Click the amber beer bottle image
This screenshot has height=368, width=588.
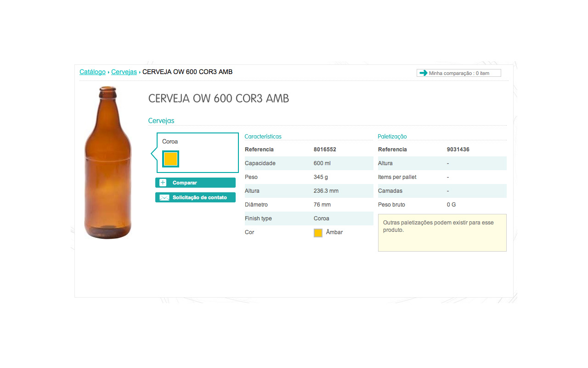coord(108,162)
